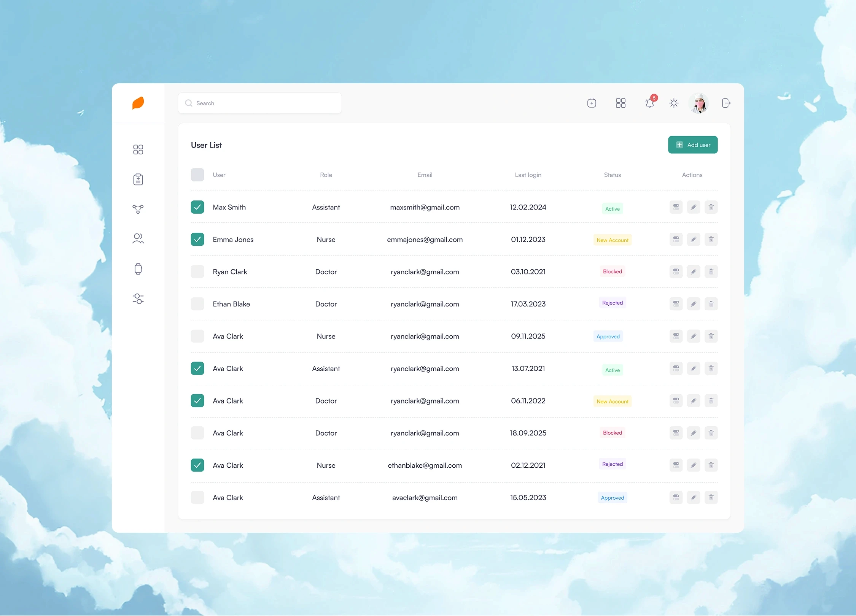Check the select-all checkbox in header
856x616 pixels.
(197, 175)
